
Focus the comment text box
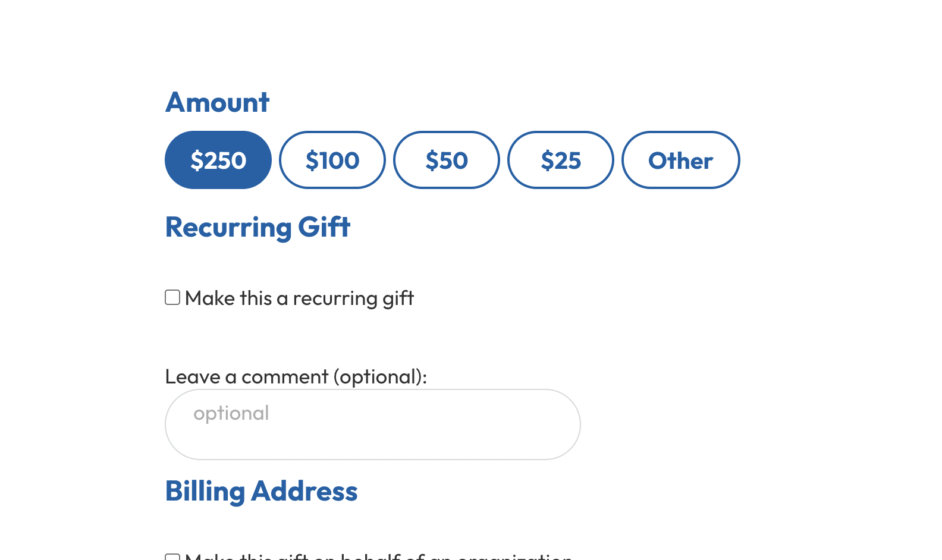coord(372,424)
